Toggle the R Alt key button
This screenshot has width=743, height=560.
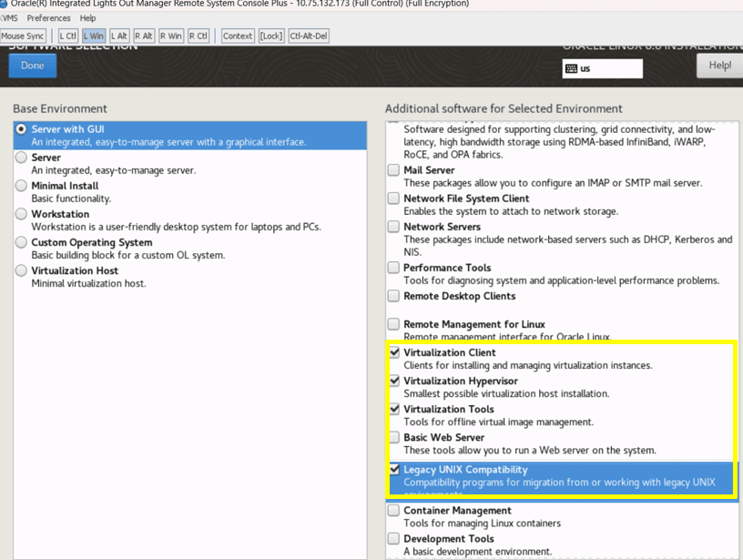point(144,36)
